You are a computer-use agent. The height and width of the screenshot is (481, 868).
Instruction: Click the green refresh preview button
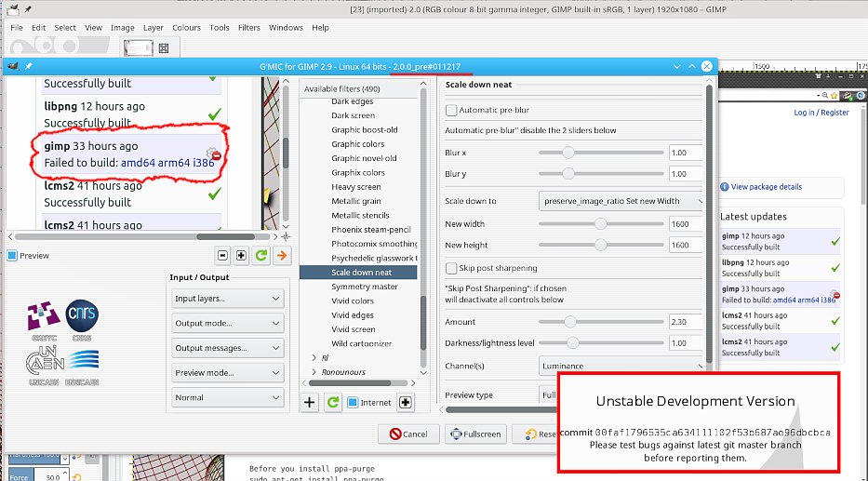pos(261,255)
